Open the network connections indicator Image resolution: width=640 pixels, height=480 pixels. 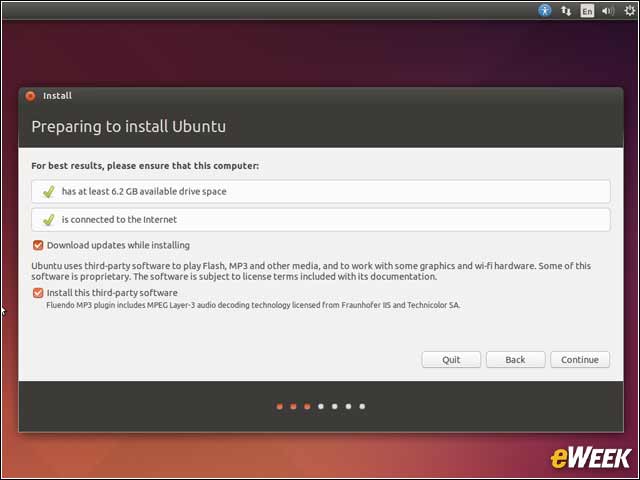tap(566, 11)
